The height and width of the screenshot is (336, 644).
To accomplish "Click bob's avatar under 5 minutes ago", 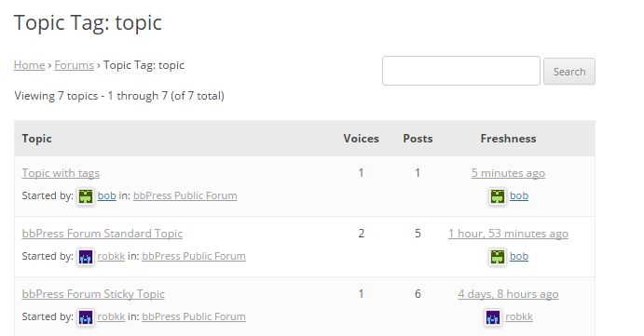I will tap(498, 196).
